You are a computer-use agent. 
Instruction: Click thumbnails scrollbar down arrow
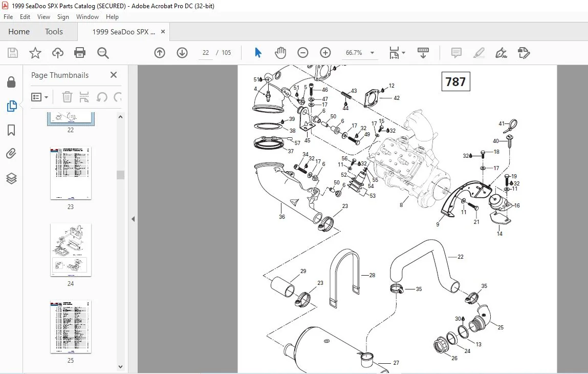point(120,367)
